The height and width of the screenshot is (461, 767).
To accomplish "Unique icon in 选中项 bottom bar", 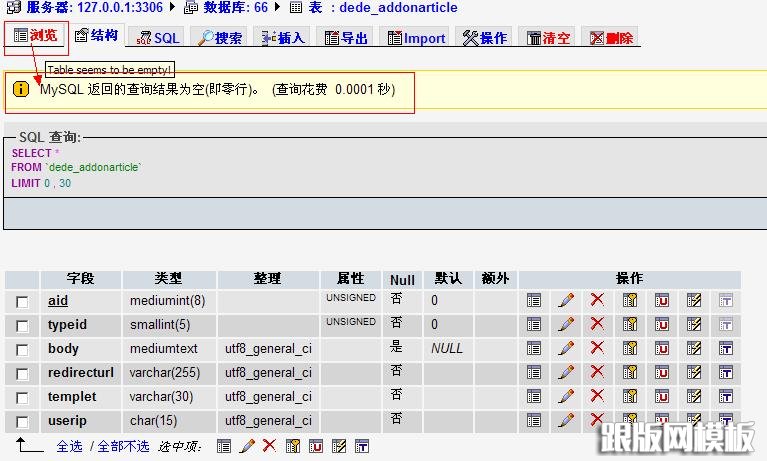I will [x=316, y=446].
